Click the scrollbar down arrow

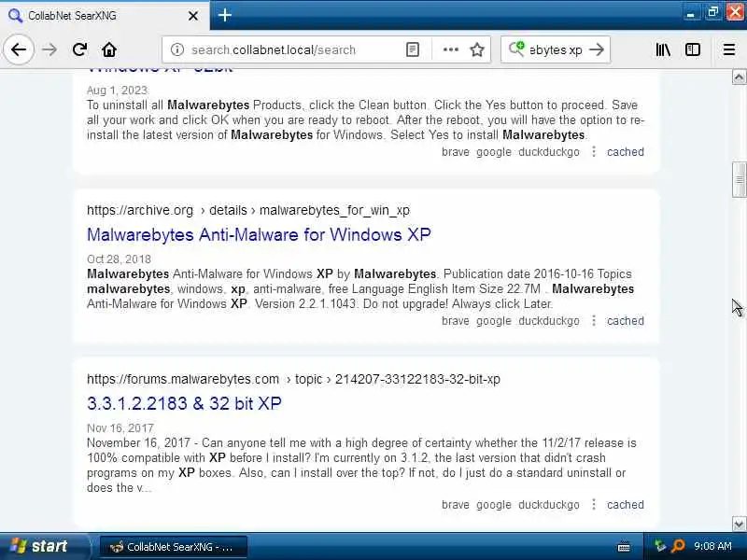(x=739, y=525)
